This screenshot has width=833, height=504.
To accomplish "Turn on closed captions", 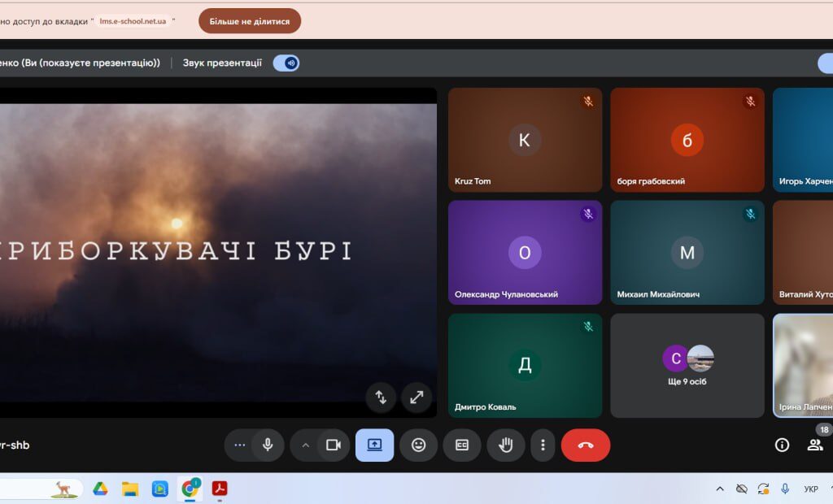I will pyautogui.click(x=462, y=445).
